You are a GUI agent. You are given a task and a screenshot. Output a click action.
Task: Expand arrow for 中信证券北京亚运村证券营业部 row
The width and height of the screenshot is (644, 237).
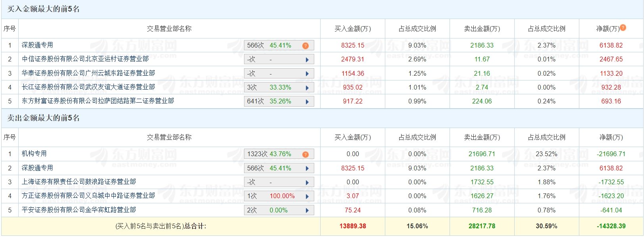pos(307,60)
